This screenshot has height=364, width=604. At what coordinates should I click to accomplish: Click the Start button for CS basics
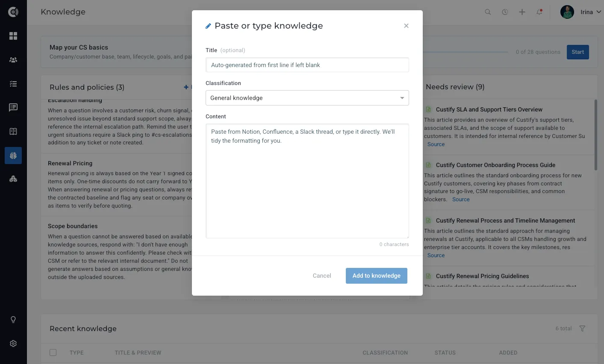click(577, 52)
